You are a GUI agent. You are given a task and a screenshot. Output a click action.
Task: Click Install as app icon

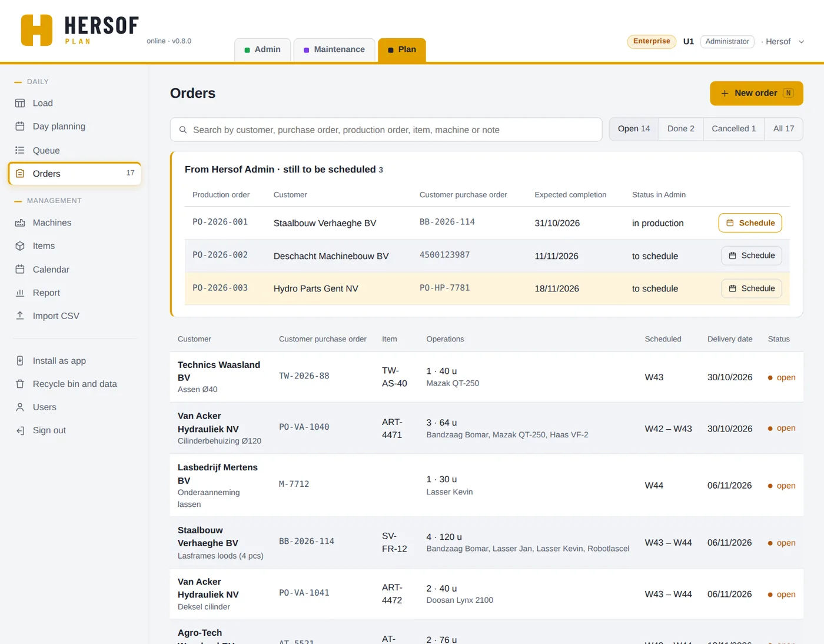20,361
